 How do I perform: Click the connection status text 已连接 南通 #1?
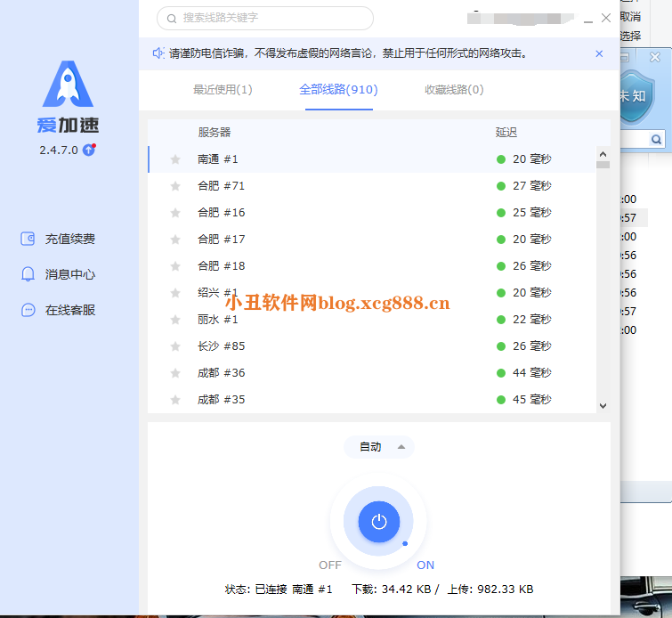coord(294,590)
